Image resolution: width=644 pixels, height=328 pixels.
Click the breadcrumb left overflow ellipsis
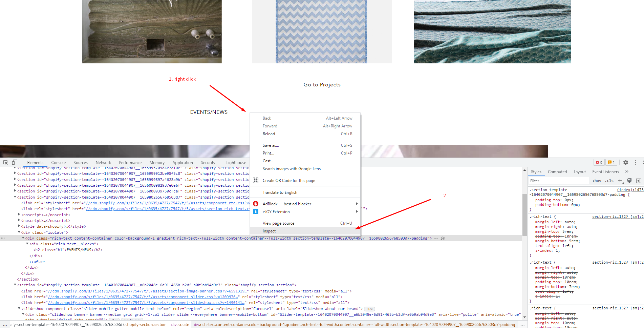[5, 325]
